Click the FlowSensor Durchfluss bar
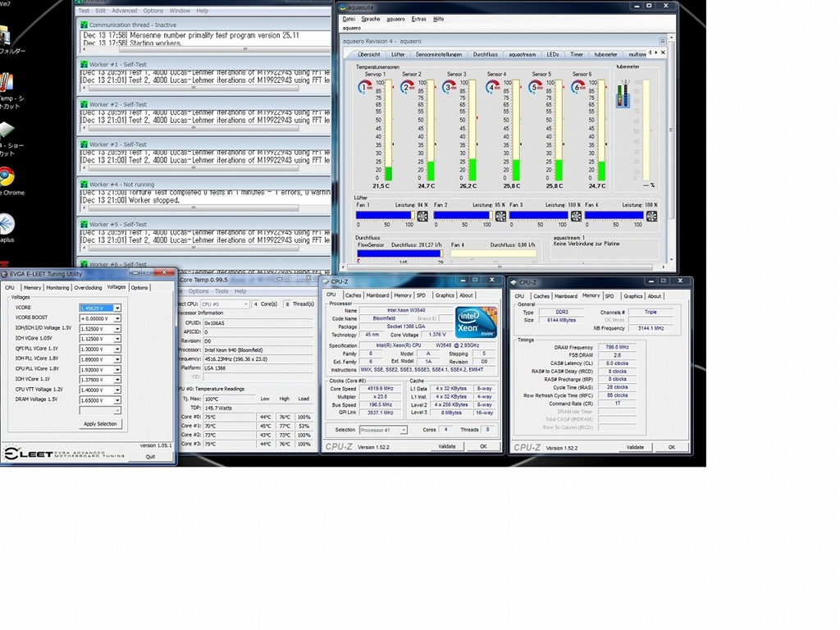 pos(399,253)
